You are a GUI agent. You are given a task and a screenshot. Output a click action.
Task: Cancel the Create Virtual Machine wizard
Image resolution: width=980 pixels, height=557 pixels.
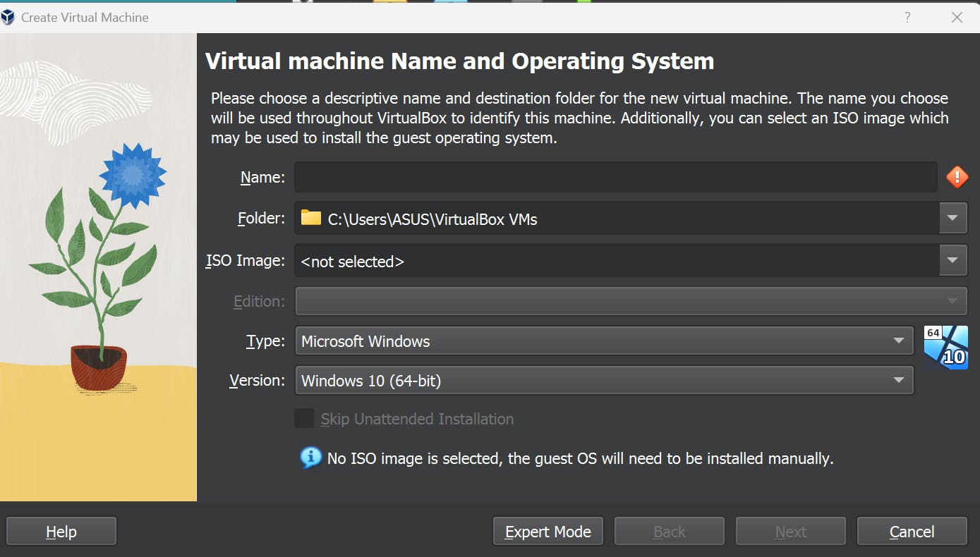pyautogui.click(x=912, y=532)
